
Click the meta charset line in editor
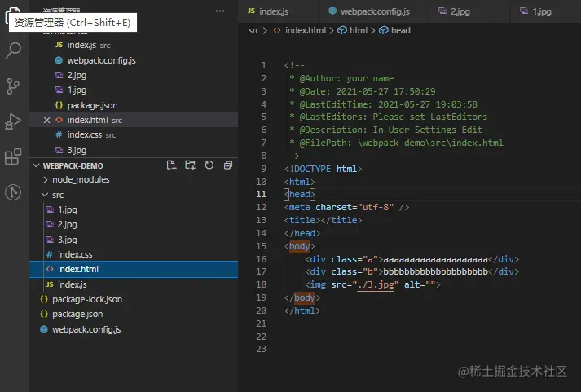[346, 207]
